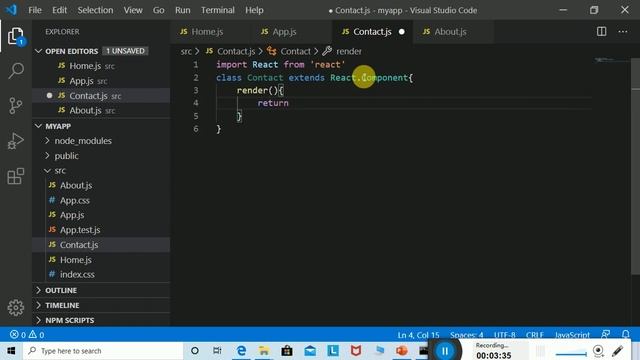This screenshot has height=360, width=640.
Task: Open the Run menu
Action: pyautogui.click(x=182, y=10)
